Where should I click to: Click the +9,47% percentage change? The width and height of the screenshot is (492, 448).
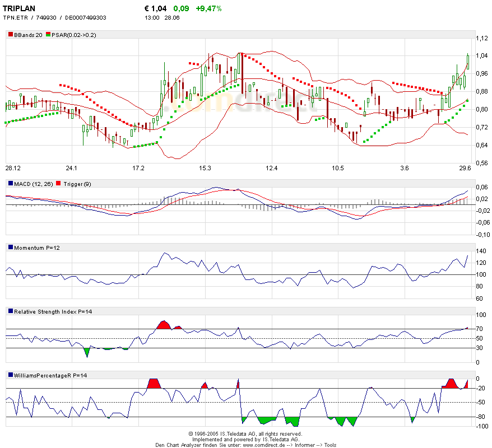point(208,8)
